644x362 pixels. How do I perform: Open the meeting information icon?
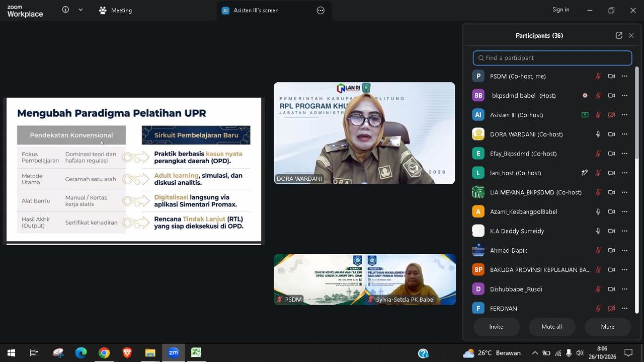65,10
